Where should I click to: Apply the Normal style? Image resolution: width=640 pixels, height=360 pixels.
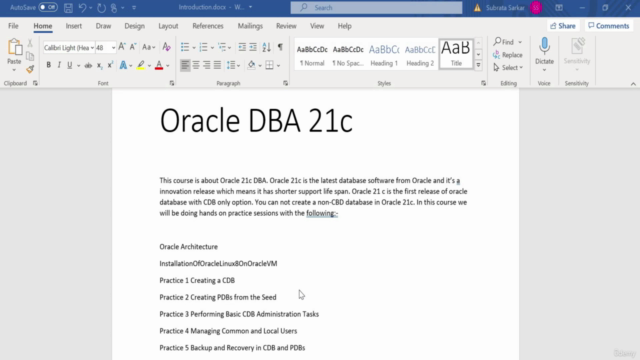[x=312, y=55]
